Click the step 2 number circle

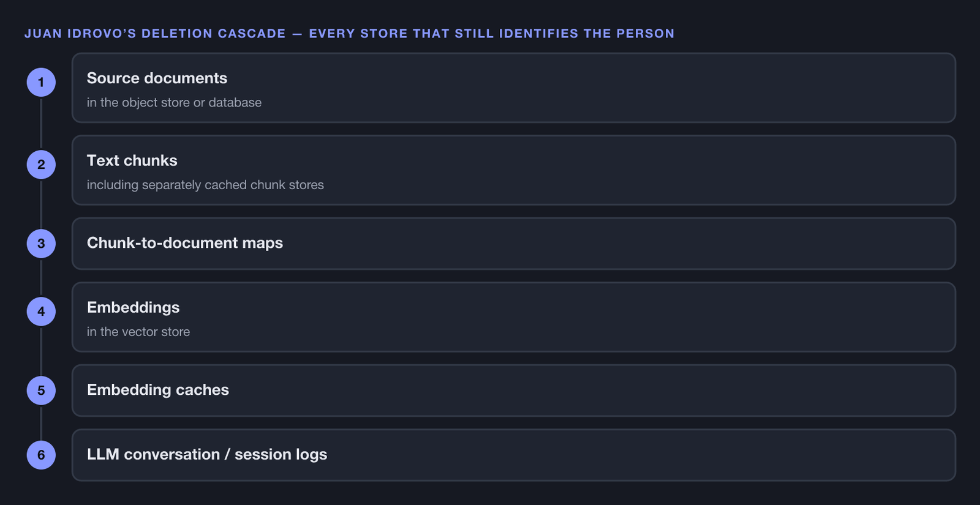coord(41,165)
